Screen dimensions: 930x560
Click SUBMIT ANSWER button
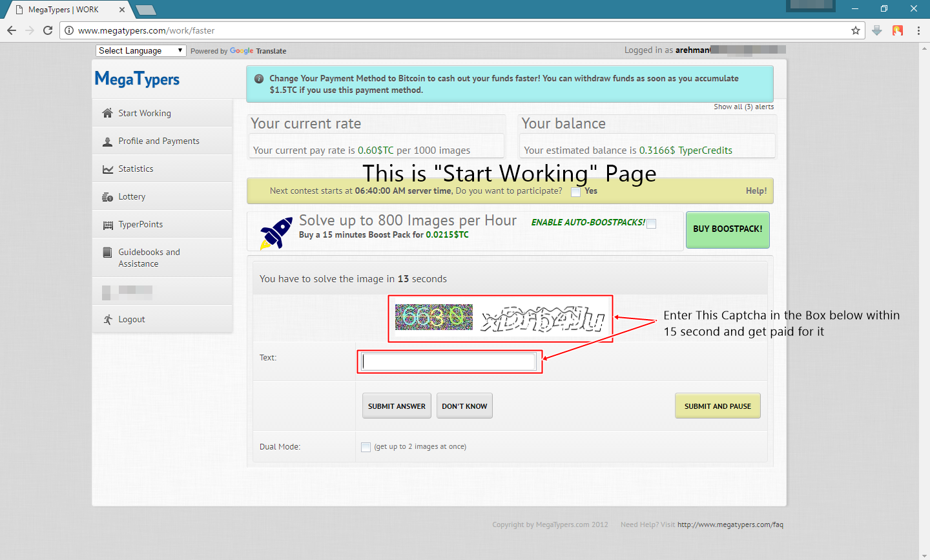coord(397,406)
